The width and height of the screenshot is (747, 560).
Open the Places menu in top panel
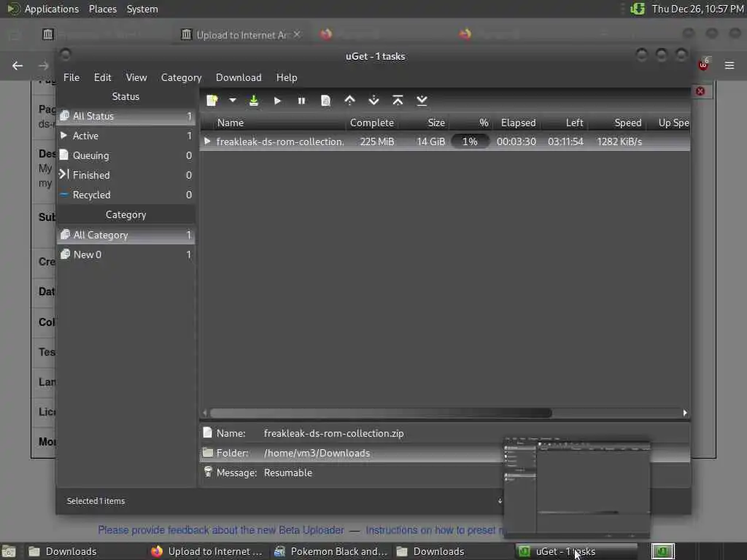coord(102,9)
